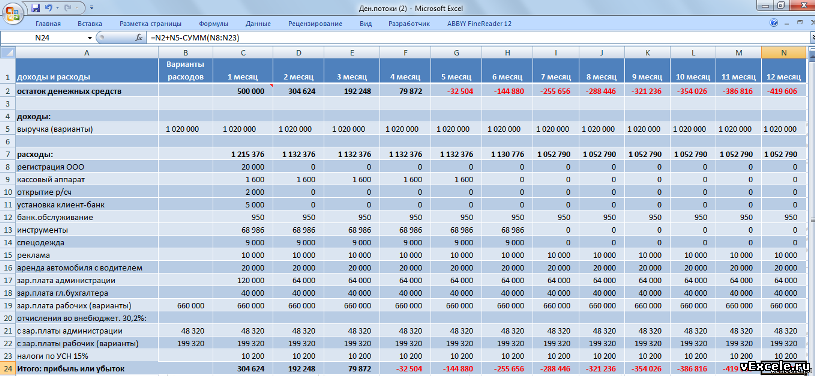Image resolution: width=815 pixels, height=376 pixels.
Task: Select row 2 header number
Action: coord(8,91)
